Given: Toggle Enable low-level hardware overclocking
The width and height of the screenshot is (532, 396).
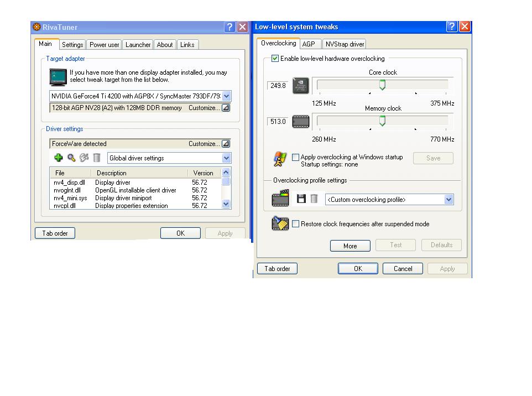Looking at the screenshot, I should (275, 59).
